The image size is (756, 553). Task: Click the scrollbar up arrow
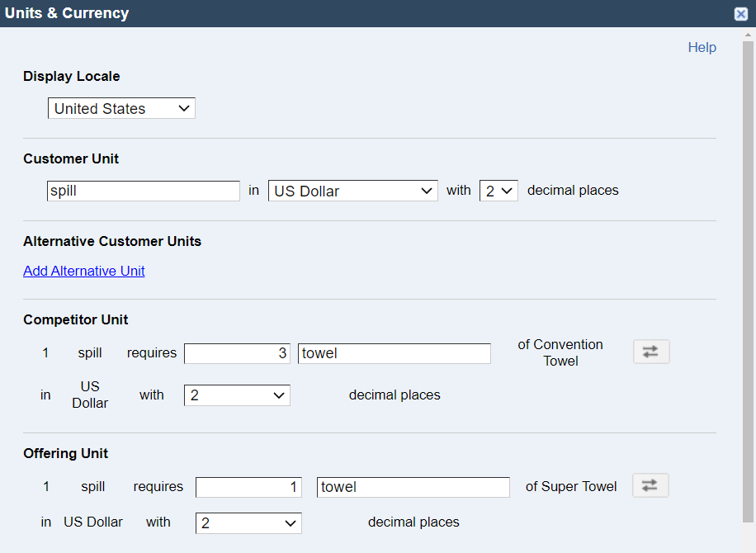tap(748, 35)
